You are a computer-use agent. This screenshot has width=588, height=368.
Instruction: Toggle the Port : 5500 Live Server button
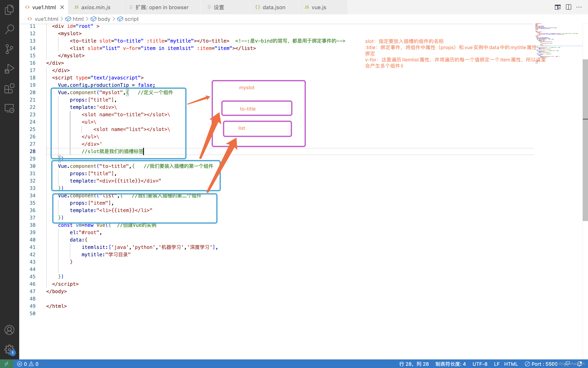[541, 364]
